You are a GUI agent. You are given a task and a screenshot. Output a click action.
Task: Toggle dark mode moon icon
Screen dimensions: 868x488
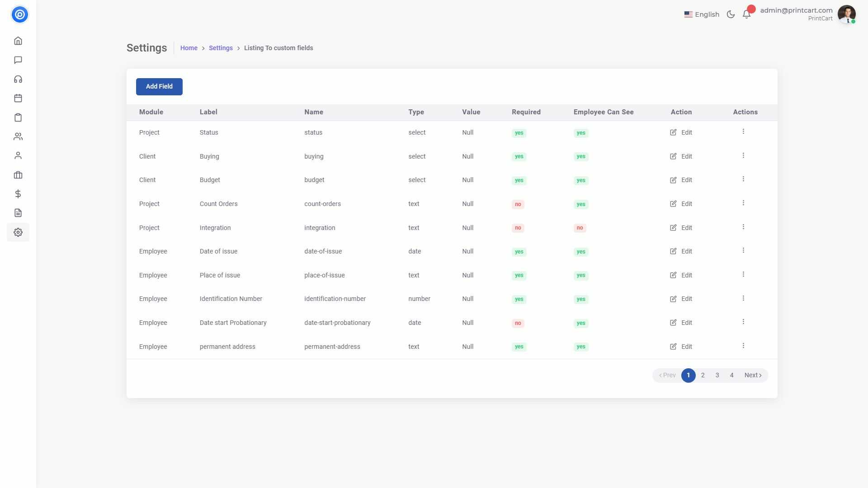[731, 14]
